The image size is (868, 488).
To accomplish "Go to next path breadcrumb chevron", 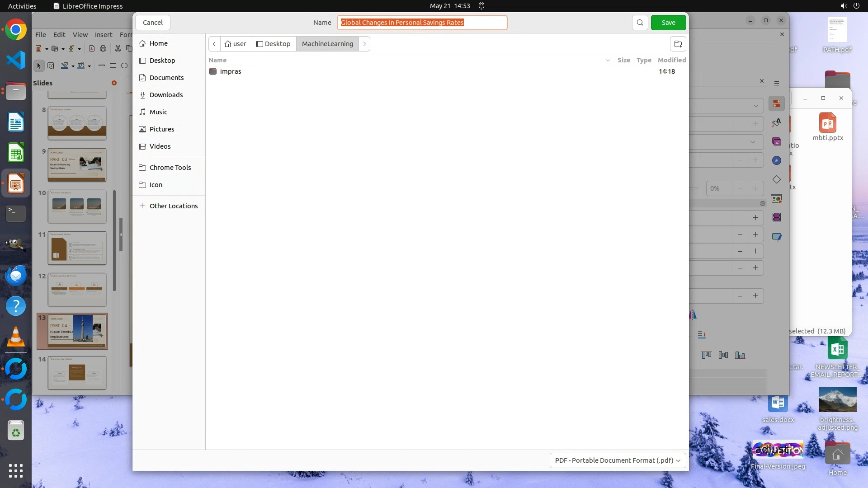I will point(364,44).
